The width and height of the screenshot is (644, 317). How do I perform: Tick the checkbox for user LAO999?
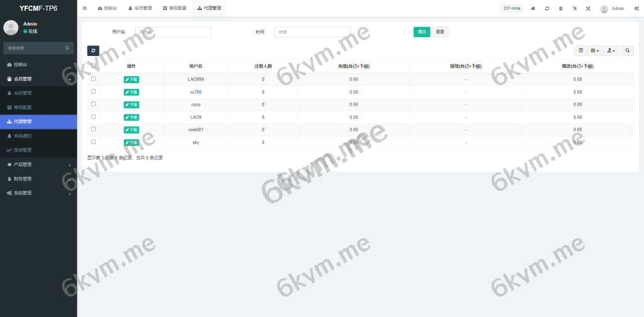tap(94, 79)
